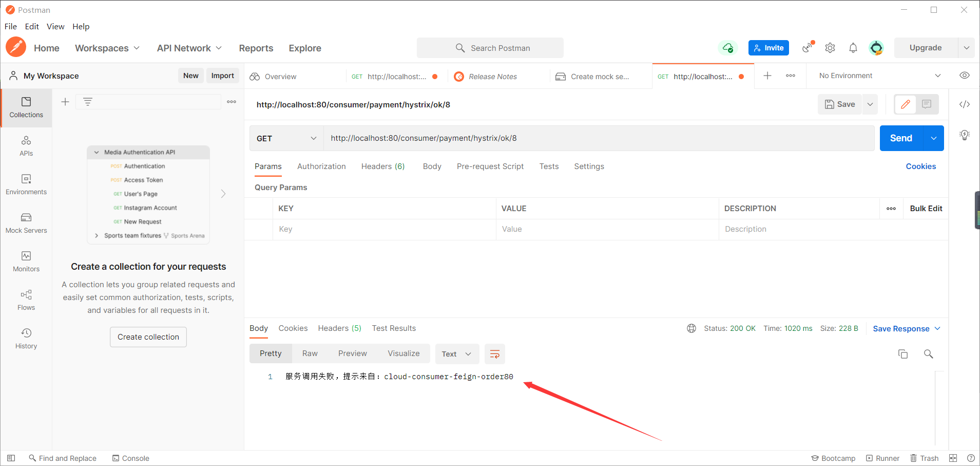Open request info lightbulb icon
980x466 pixels.
click(x=965, y=135)
